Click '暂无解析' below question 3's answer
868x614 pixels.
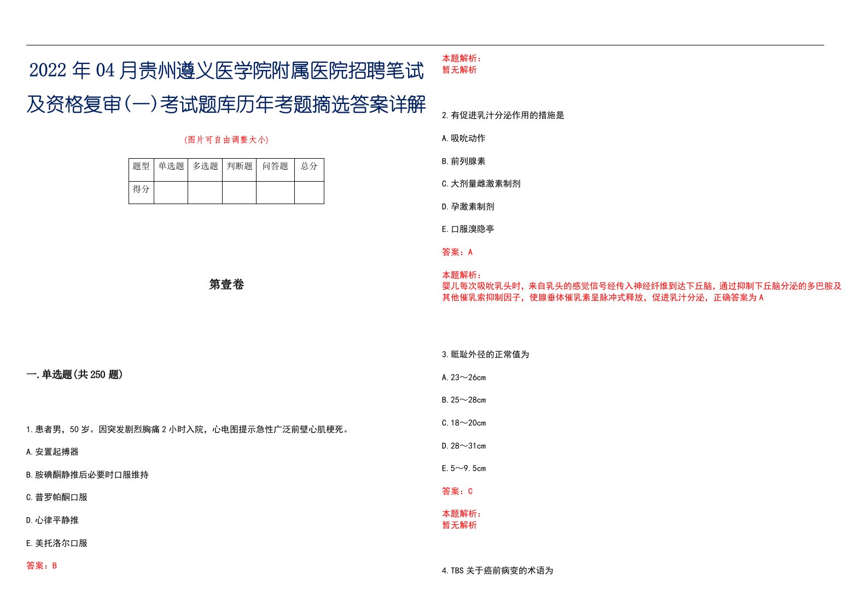tap(459, 525)
